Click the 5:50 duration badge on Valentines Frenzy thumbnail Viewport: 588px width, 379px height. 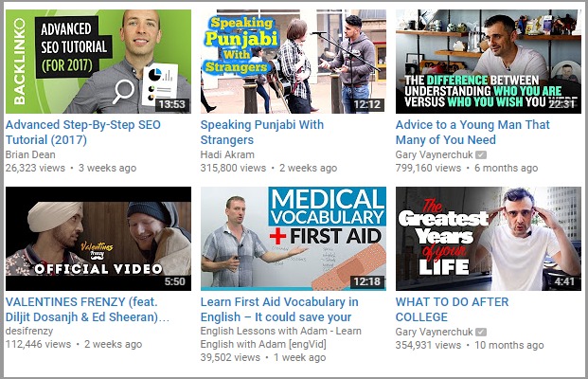175,281
